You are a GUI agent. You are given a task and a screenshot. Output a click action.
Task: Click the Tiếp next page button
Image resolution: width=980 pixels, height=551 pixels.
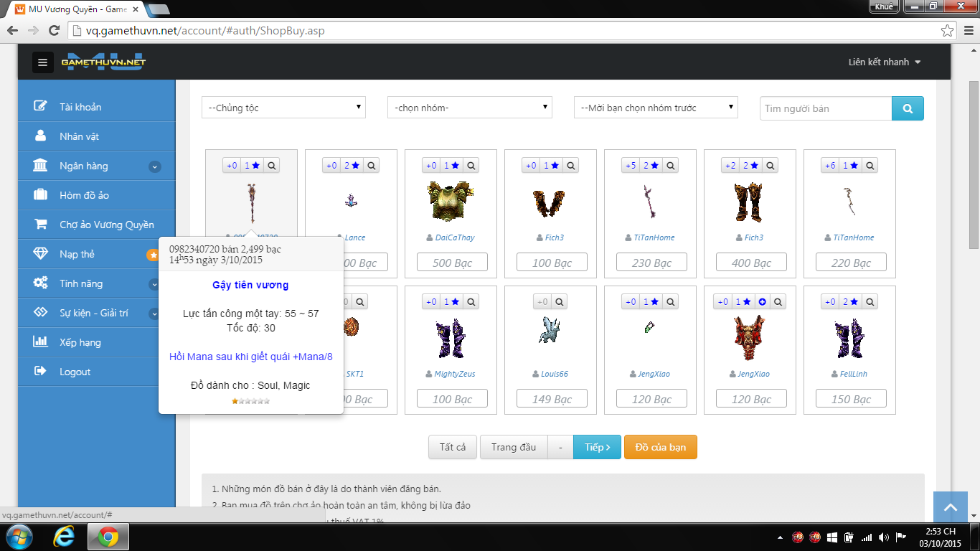pos(596,447)
